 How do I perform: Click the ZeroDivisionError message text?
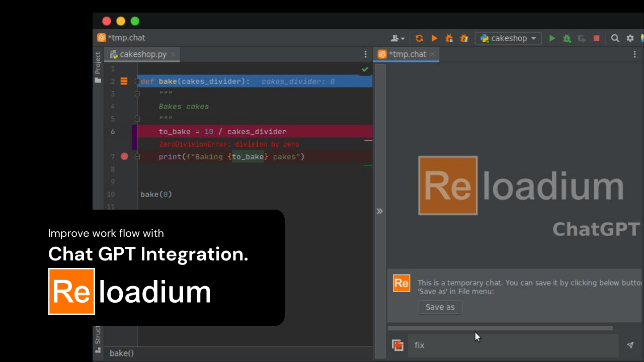tap(229, 144)
